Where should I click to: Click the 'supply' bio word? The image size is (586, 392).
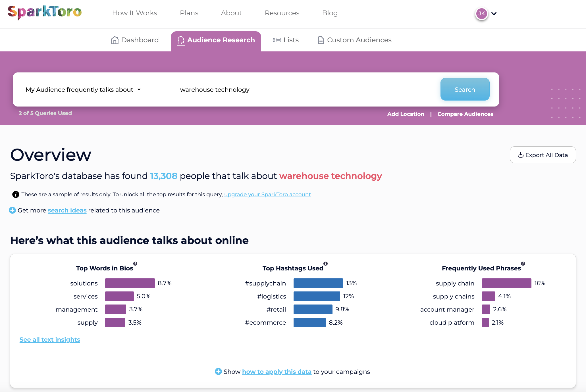(87, 323)
